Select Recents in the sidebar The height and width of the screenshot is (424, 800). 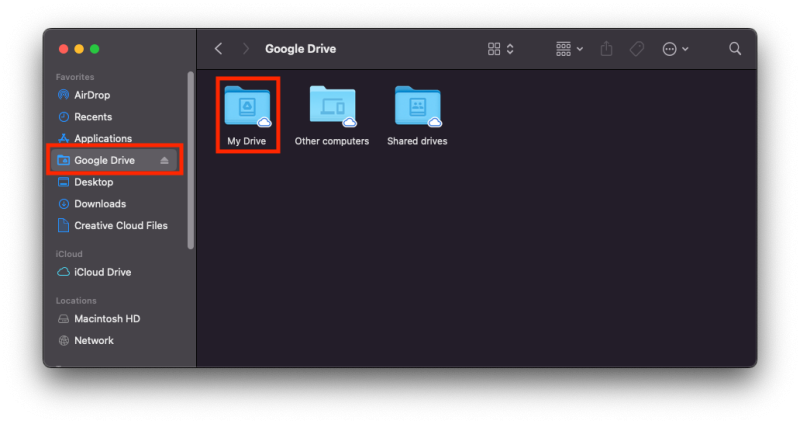pyautogui.click(x=115, y=117)
